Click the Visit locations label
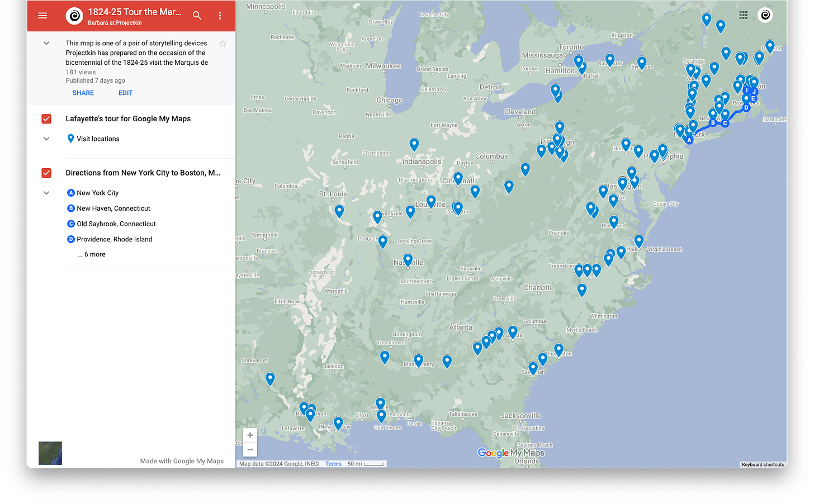 pyautogui.click(x=98, y=139)
